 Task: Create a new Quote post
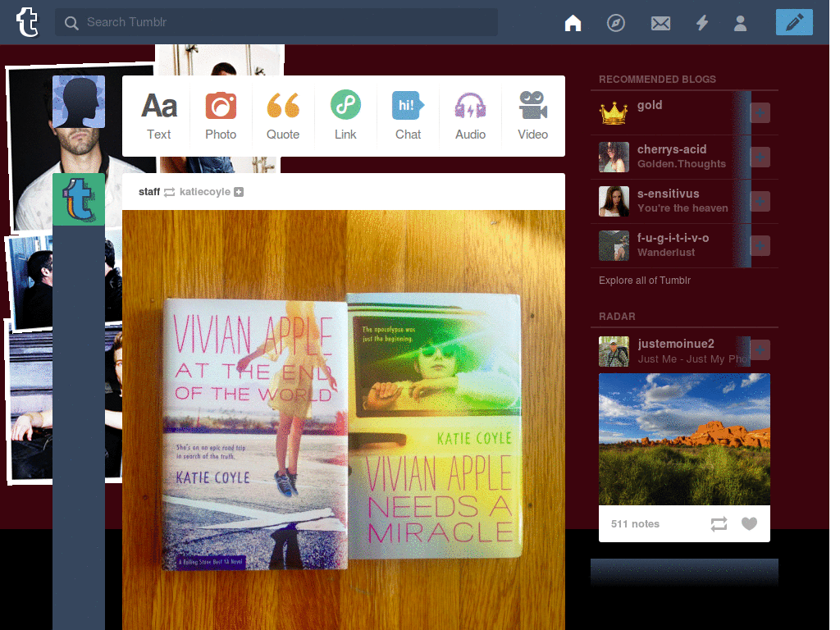click(283, 116)
